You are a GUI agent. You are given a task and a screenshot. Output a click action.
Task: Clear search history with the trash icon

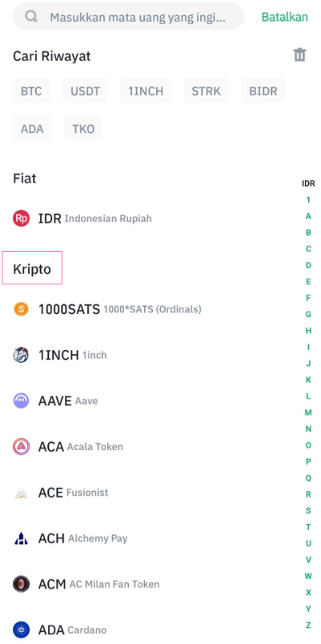299,55
